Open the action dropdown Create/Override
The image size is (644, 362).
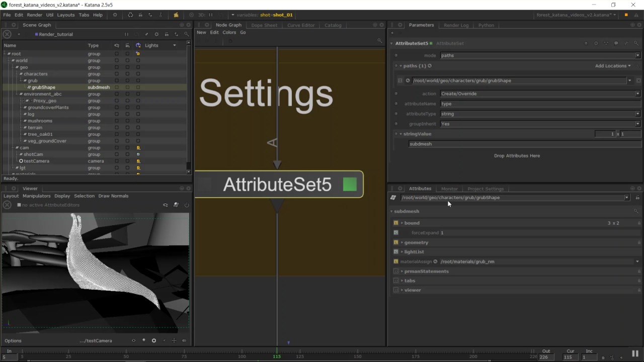[x=540, y=94]
